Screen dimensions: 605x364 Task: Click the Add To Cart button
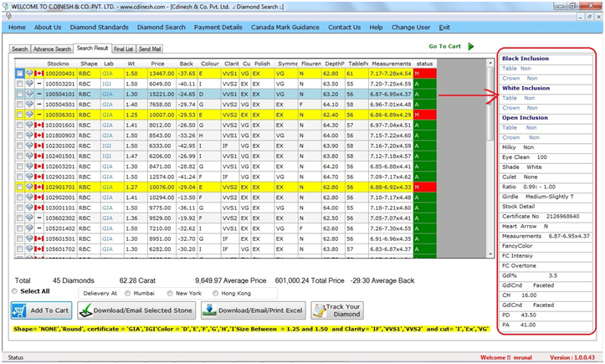(41, 310)
